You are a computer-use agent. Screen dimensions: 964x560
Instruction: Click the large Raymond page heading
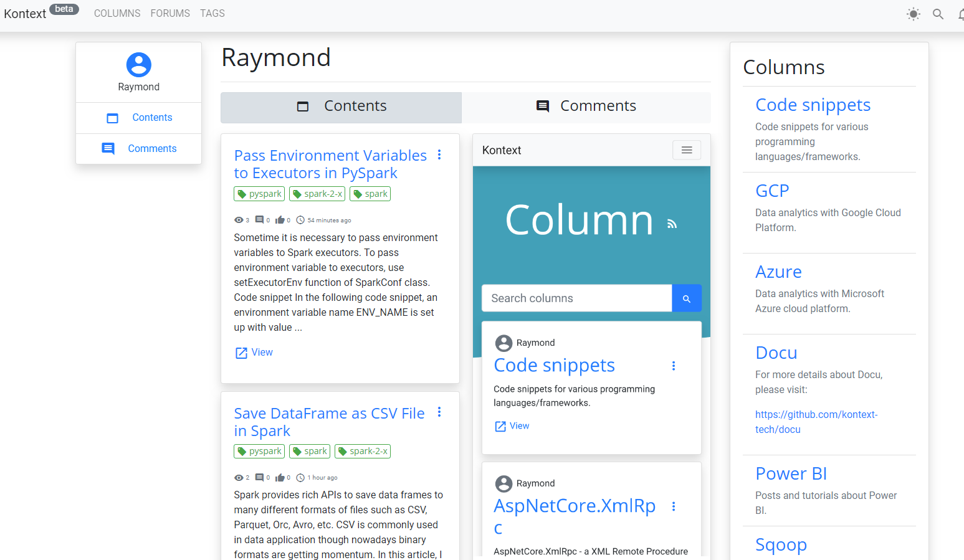(x=276, y=58)
